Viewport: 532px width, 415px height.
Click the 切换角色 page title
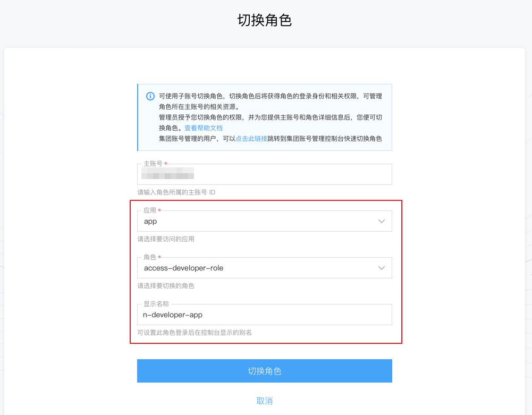point(265,20)
